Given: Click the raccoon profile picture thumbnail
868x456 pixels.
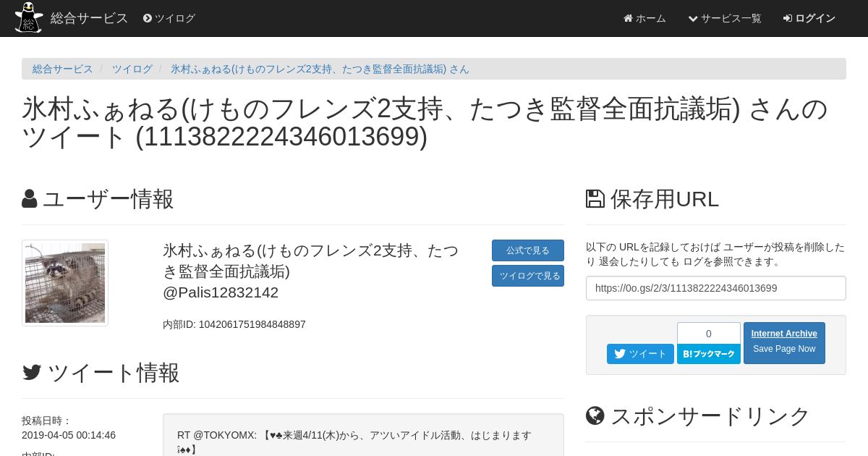Looking at the screenshot, I should 65,283.
